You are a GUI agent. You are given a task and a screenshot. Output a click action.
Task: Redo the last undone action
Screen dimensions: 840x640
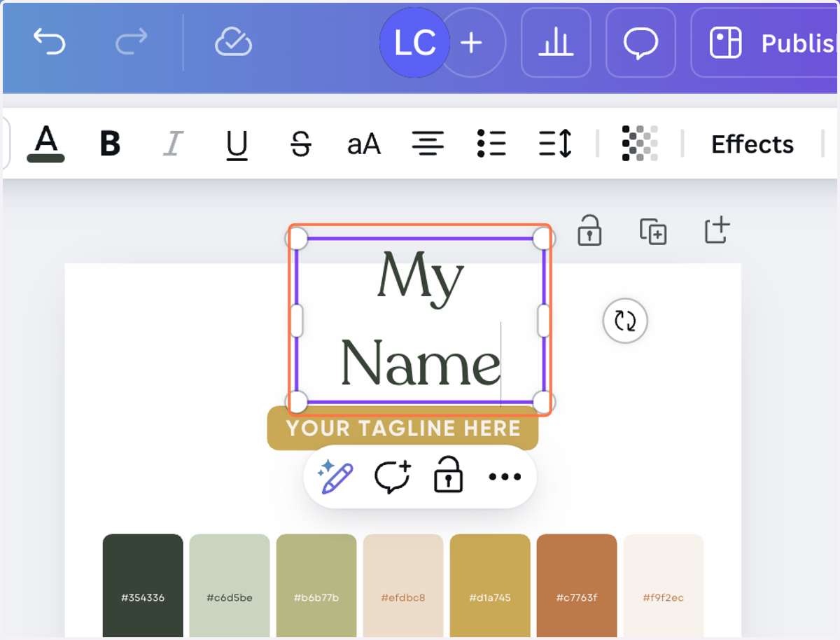pyautogui.click(x=132, y=43)
